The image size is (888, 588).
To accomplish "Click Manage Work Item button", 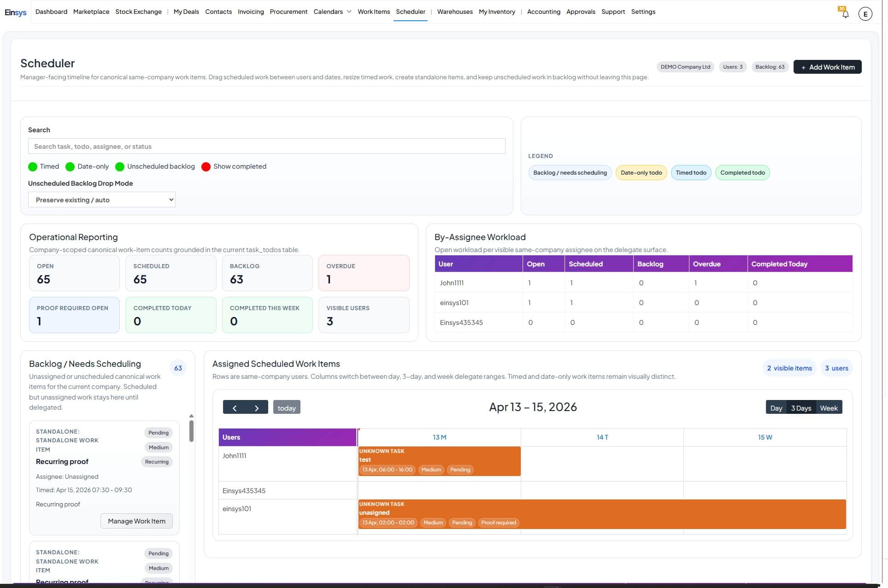I will (136, 521).
